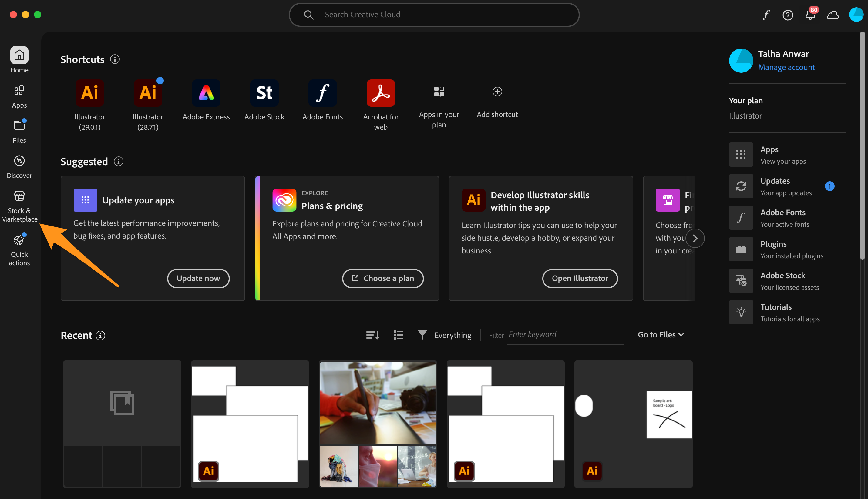Expand the Go to Files dropdown

tap(661, 334)
